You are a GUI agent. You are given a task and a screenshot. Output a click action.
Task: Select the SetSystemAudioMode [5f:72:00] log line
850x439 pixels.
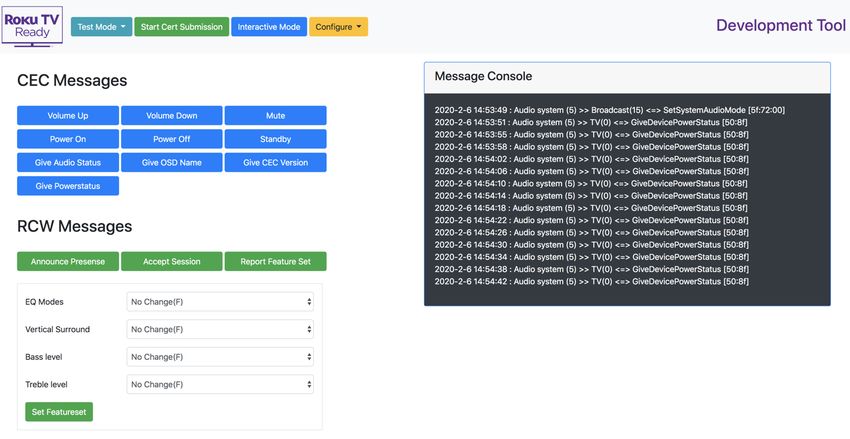point(609,110)
